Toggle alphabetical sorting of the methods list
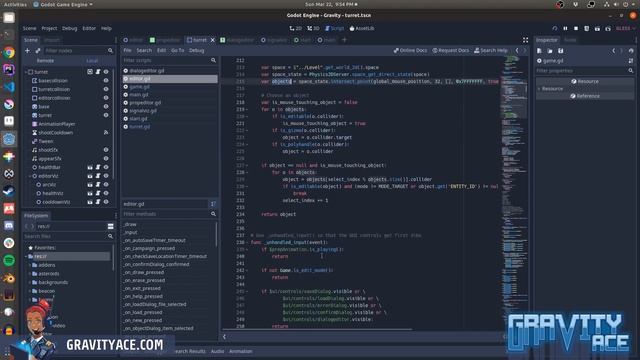The width and height of the screenshot is (640, 360). point(213,204)
